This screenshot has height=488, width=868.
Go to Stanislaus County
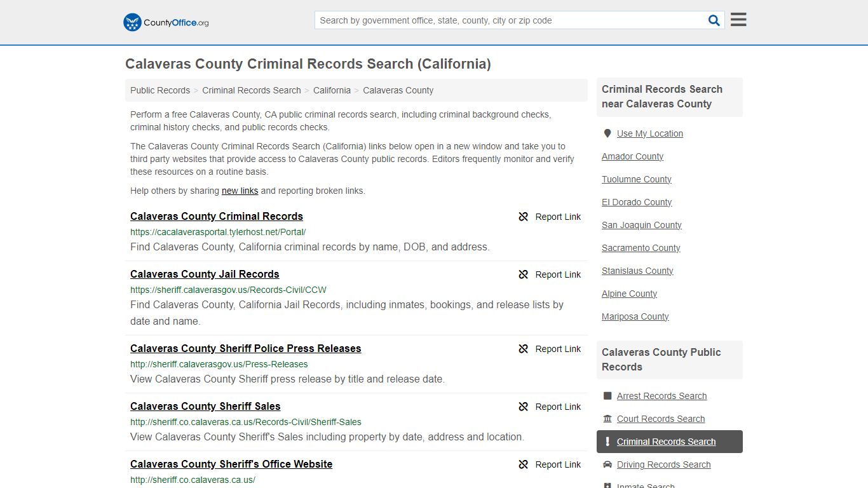(x=637, y=271)
